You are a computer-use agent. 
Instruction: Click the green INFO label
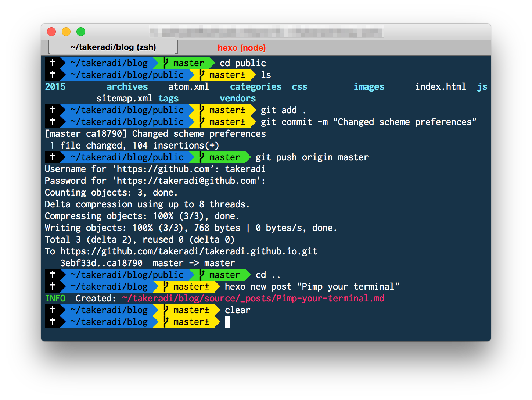(55, 299)
